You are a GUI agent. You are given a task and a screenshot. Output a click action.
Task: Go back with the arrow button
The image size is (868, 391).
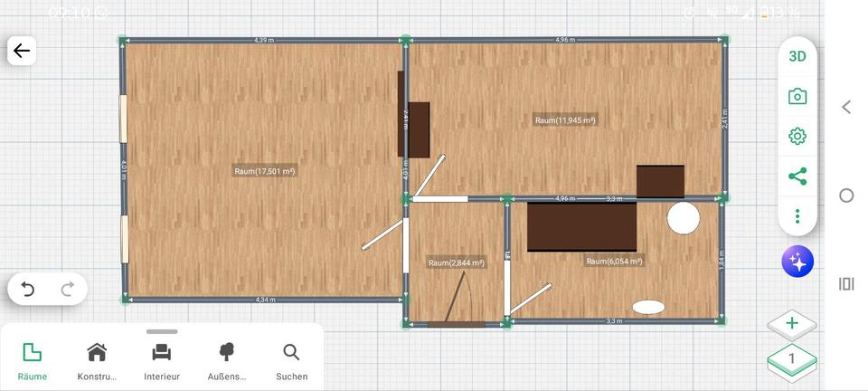(22, 51)
